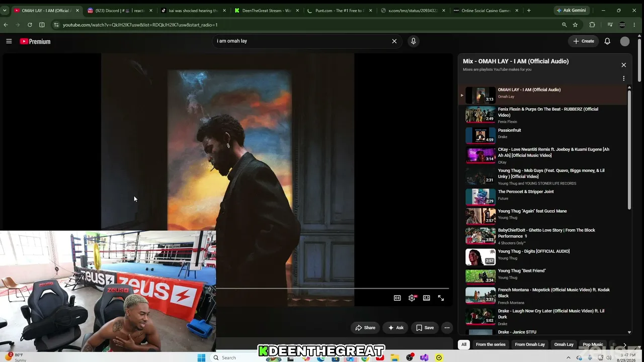Click the Ask button under the video
The height and width of the screenshot is (362, 644).
[395, 328]
